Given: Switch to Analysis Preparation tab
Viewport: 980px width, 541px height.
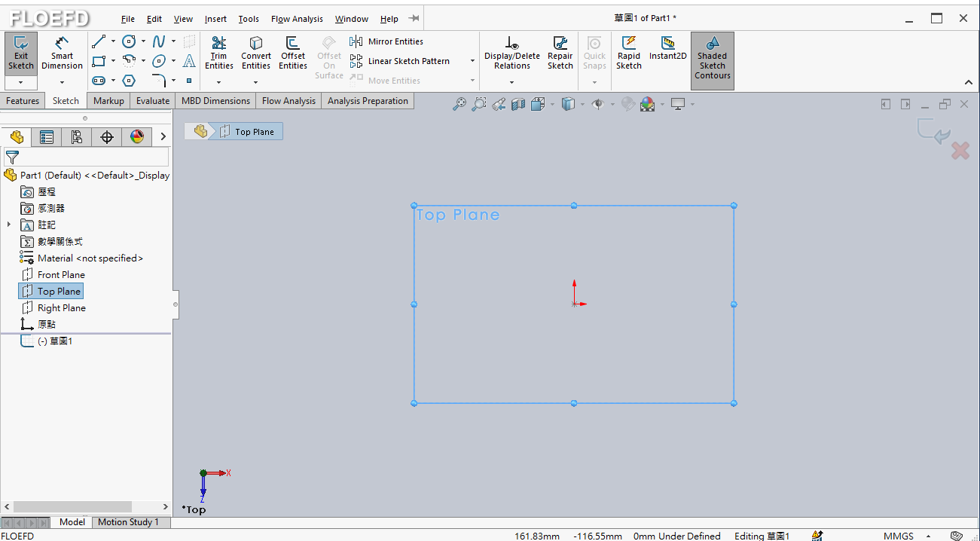Looking at the screenshot, I should click(368, 101).
